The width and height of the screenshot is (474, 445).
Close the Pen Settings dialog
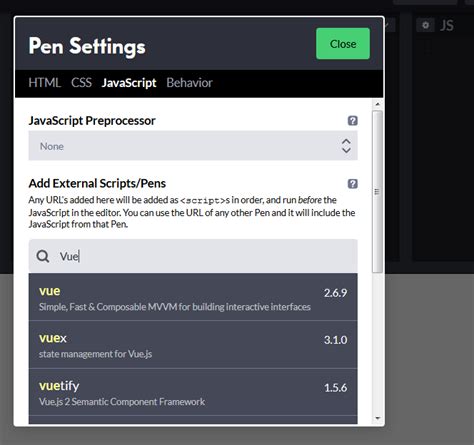tap(343, 44)
